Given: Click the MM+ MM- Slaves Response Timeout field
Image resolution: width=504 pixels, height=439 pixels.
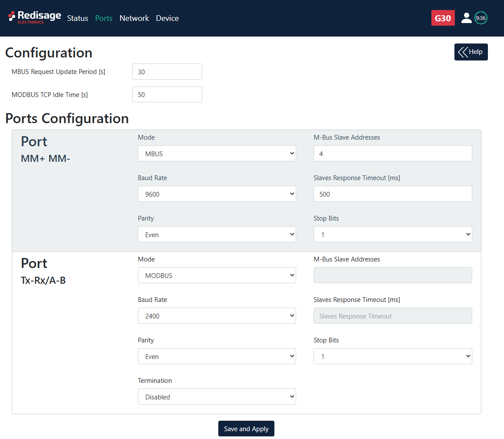Looking at the screenshot, I should click(x=392, y=194).
